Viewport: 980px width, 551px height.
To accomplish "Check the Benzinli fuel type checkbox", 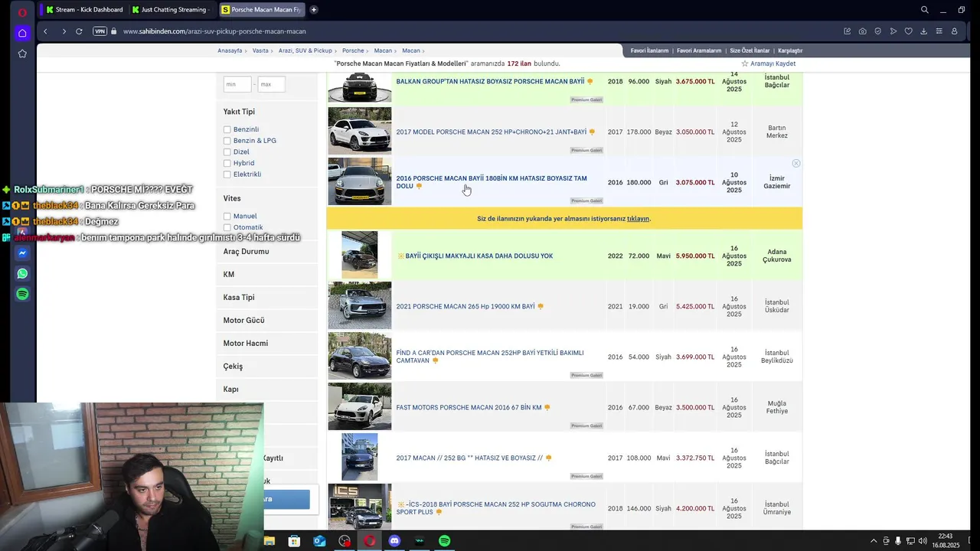I will 227,129.
